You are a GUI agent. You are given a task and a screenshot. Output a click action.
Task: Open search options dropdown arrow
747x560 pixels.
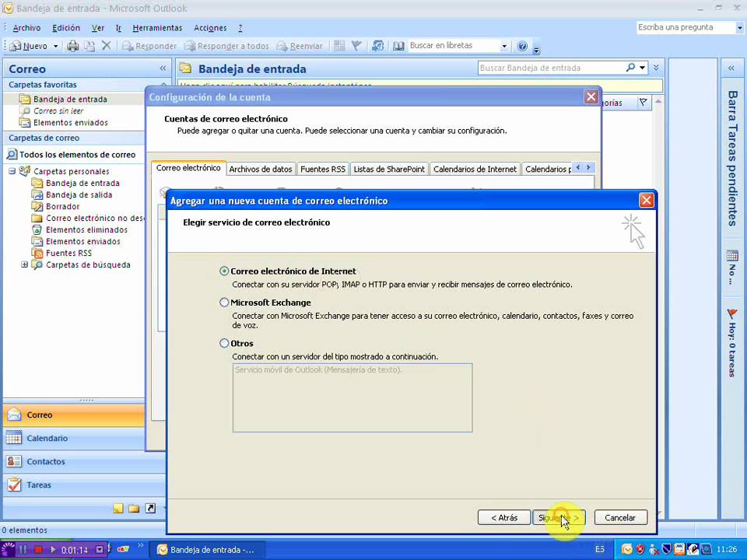(642, 68)
